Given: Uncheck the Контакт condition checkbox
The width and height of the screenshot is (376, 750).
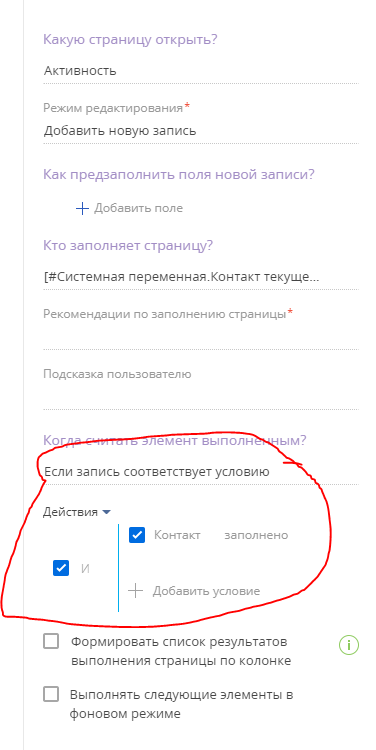Looking at the screenshot, I should pos(137,535).
